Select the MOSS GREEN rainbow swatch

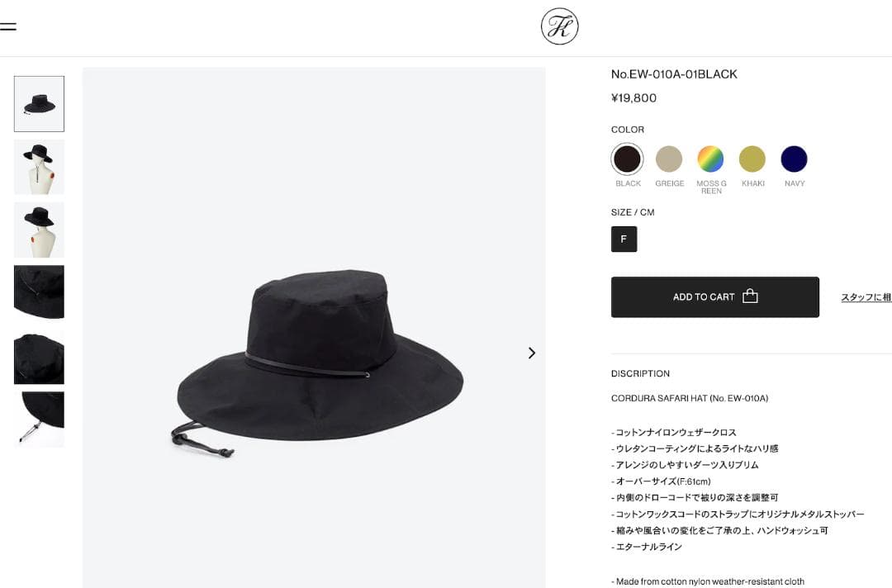711,159
